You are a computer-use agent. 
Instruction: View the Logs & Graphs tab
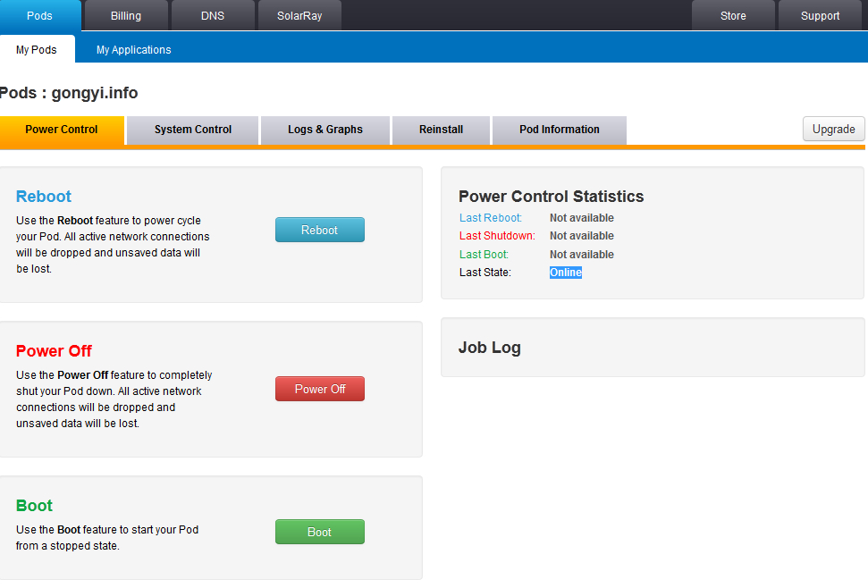tap(325, 130)
